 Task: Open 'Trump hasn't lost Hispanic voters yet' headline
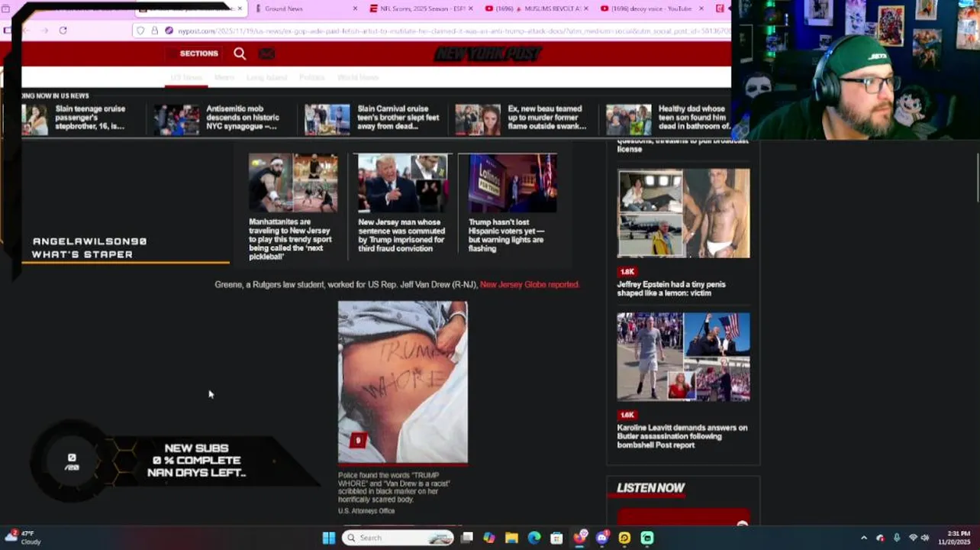pyautogui.click(x=507, y=235)
